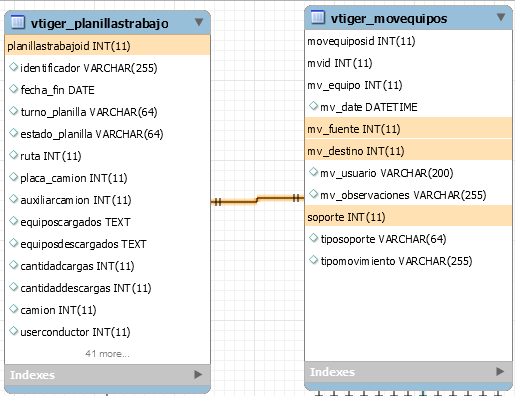The width and height of the screenshot is (515, 396).
Task: Click the diamond icon beside mv_observaciones
Action: 313,194
